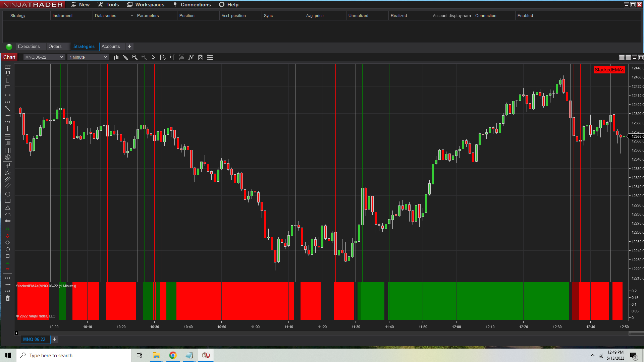Select the triangle drawing tool
Screen dimensions: 644x362
click(8, 208)
